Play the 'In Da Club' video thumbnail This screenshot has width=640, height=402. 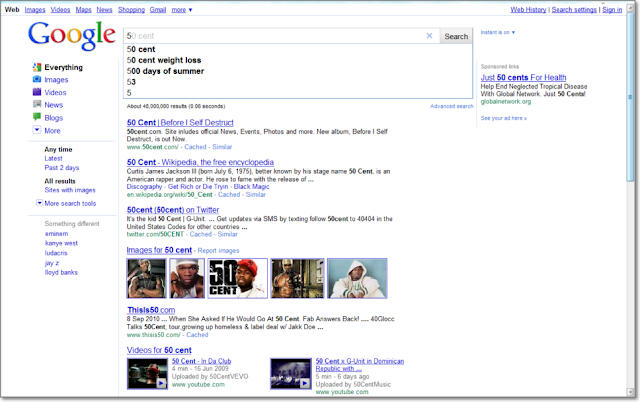[147, 373]
